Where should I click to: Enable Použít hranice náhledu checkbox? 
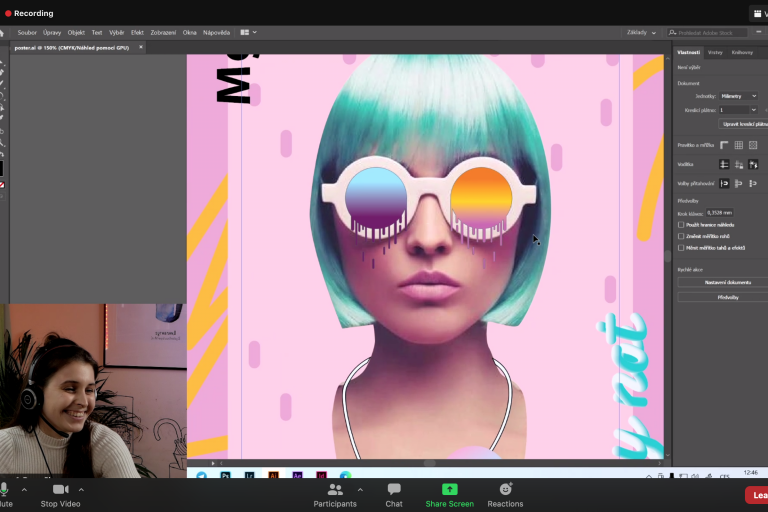[x=681, y=225]
